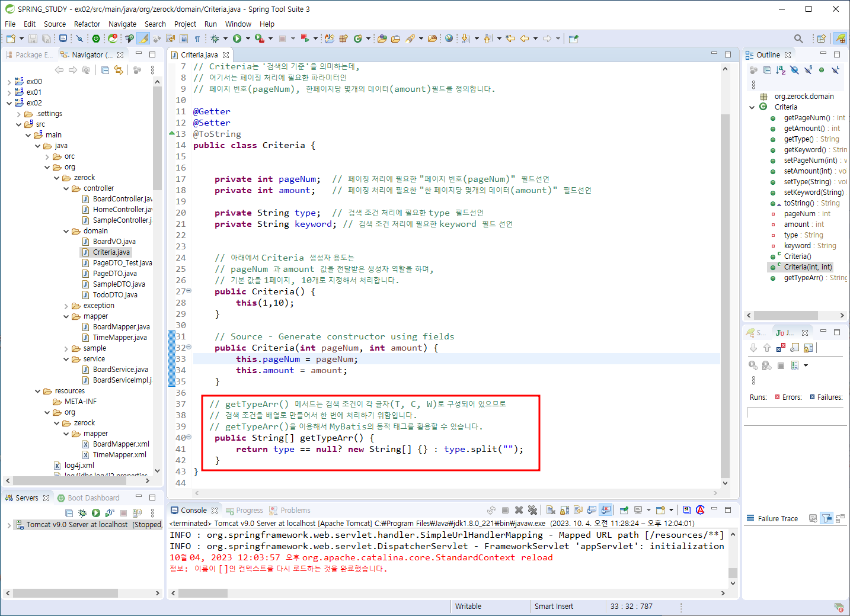
Task: Open Run button dropdown arrow
Action: (x=248, y=38)
